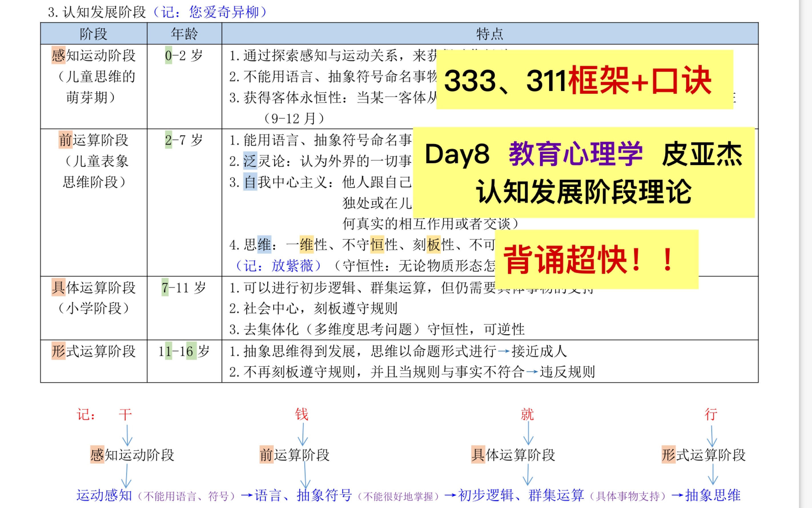
Task: Click the age cell '0-2 岁'
Action: (184, 55)
